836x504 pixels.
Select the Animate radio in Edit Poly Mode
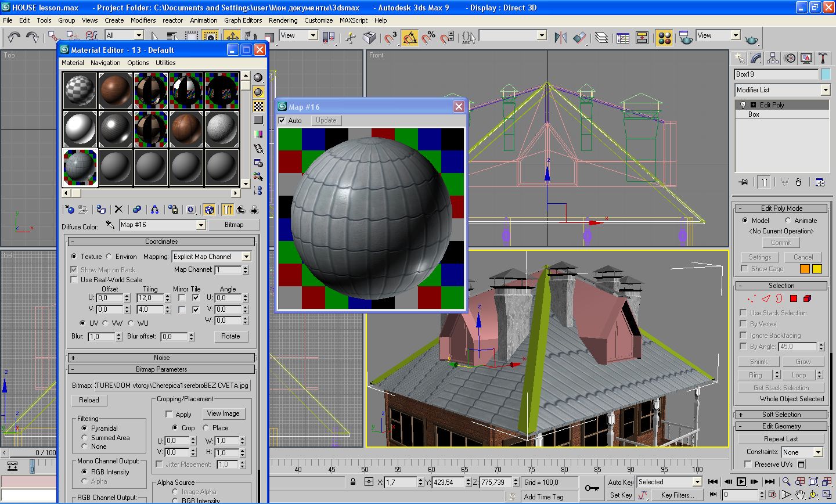tap(788, 221)
